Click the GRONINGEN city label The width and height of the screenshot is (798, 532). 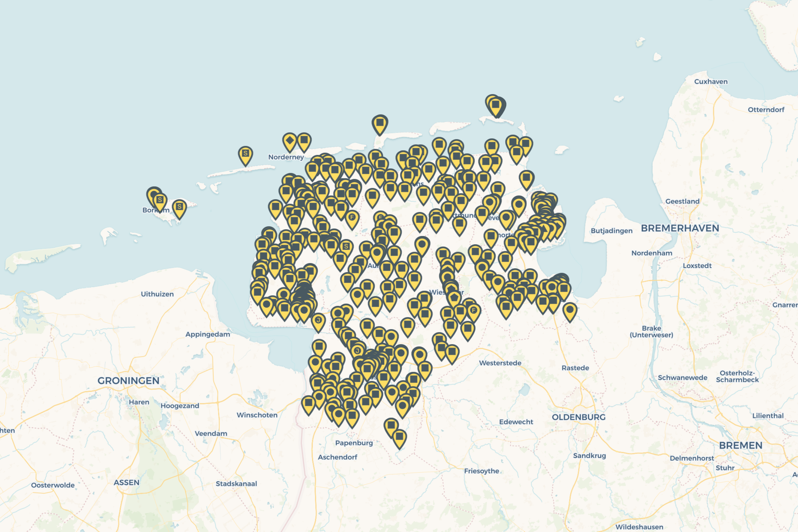128,381
